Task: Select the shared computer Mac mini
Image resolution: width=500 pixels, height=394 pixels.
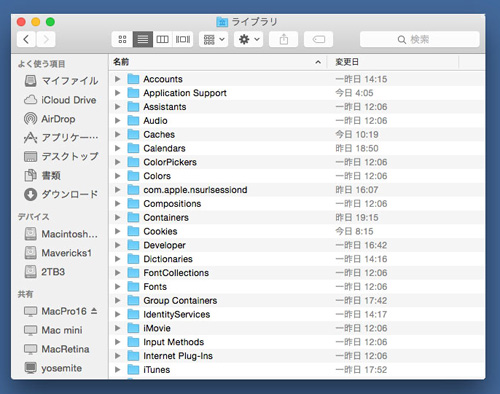Action: pos(53,330)
